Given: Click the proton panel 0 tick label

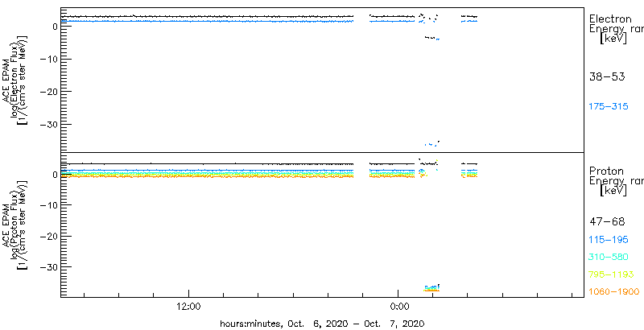Looking at the screenshot, I should (54, 175).
